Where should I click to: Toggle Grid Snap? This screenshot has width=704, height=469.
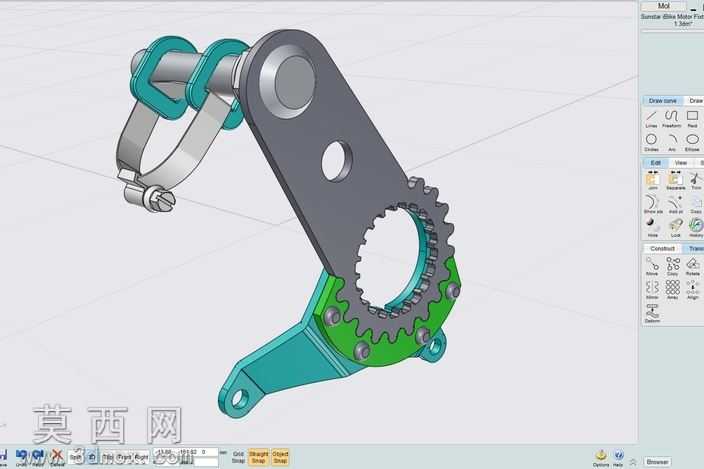coord(238,457)
